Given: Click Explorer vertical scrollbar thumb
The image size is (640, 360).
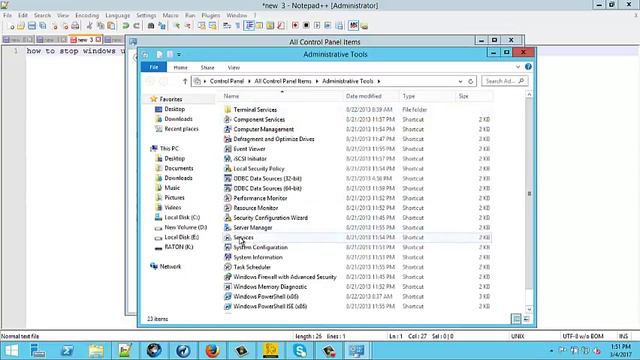Looking at the screenshot, I should (529, 194).
